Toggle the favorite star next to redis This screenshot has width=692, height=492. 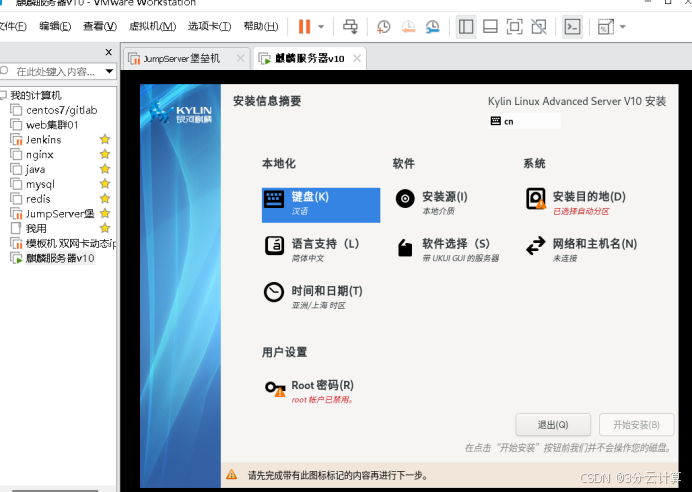tap(105, 199)
